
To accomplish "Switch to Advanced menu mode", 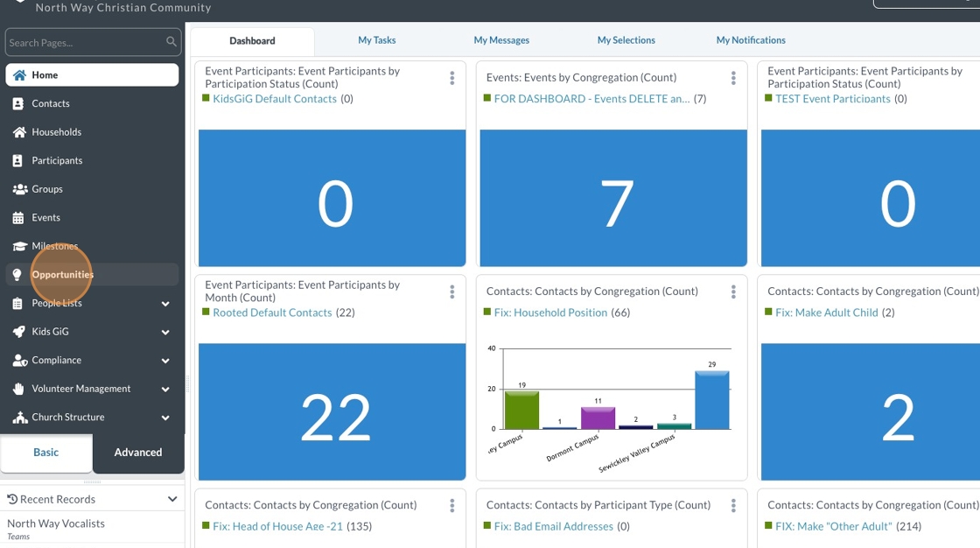I will [138, 453].
